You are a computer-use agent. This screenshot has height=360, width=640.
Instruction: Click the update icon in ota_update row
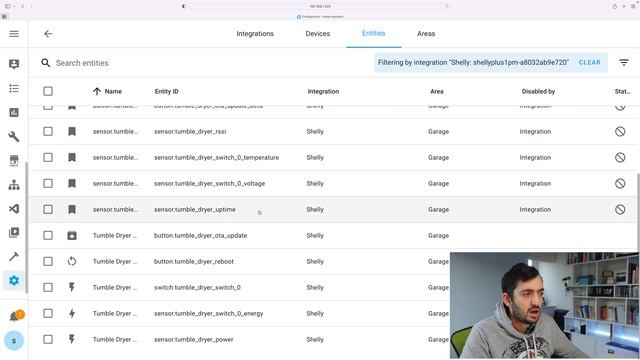[72, 236]
